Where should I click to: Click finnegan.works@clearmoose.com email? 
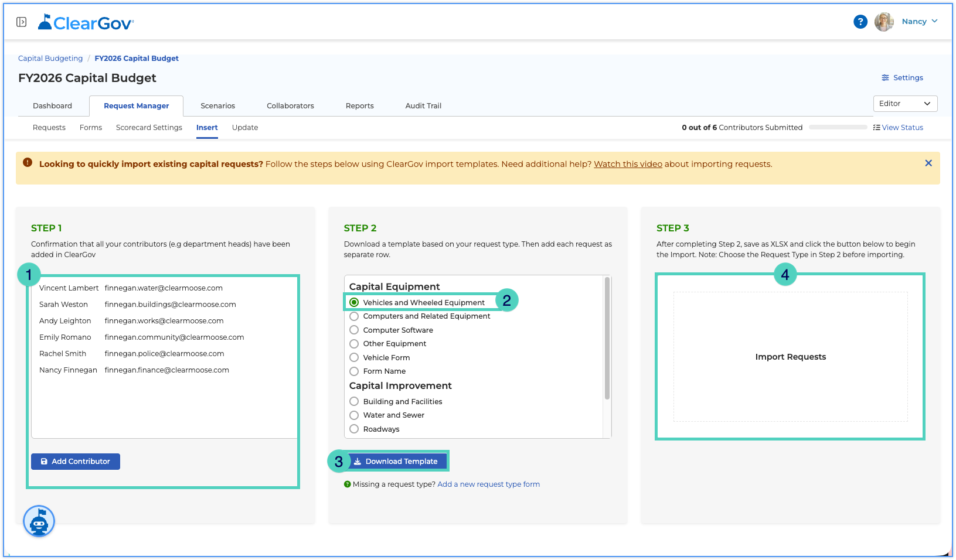(164, 321)
